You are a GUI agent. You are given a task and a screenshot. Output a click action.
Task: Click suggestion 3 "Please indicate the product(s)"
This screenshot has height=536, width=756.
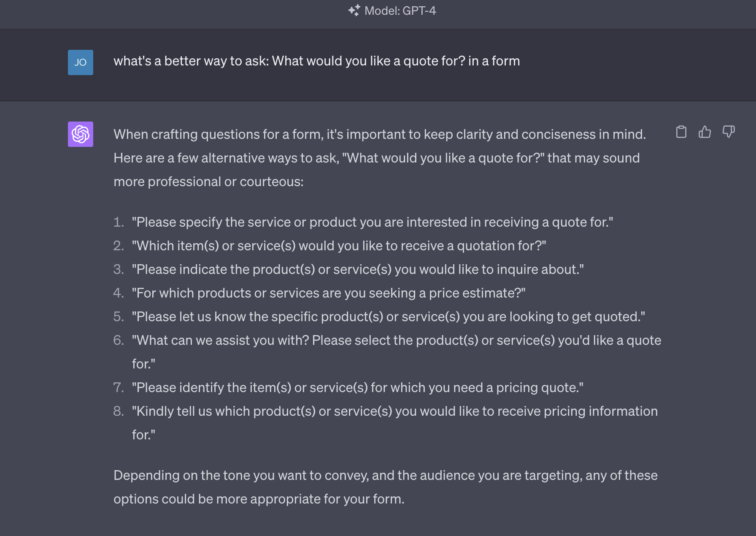coord(358,269)
